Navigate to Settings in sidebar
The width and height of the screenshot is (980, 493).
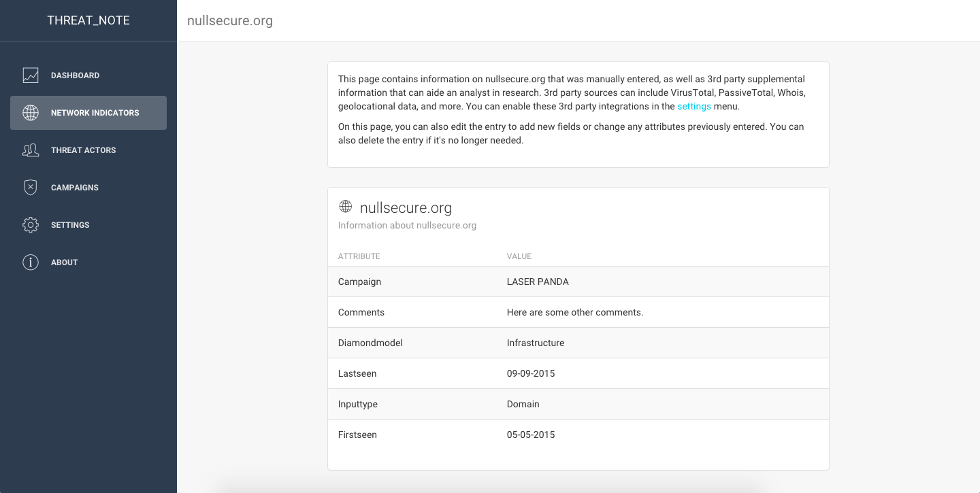(70, 225)
